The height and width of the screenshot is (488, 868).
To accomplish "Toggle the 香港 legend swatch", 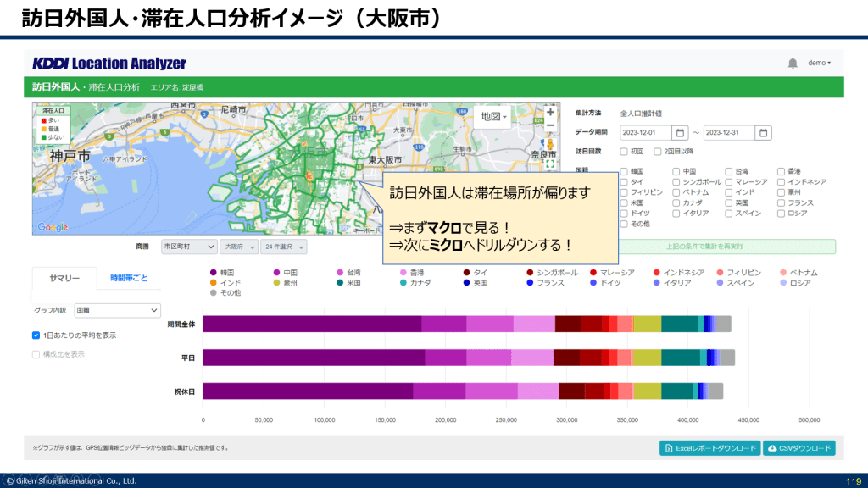I will (x=403, y=273).
